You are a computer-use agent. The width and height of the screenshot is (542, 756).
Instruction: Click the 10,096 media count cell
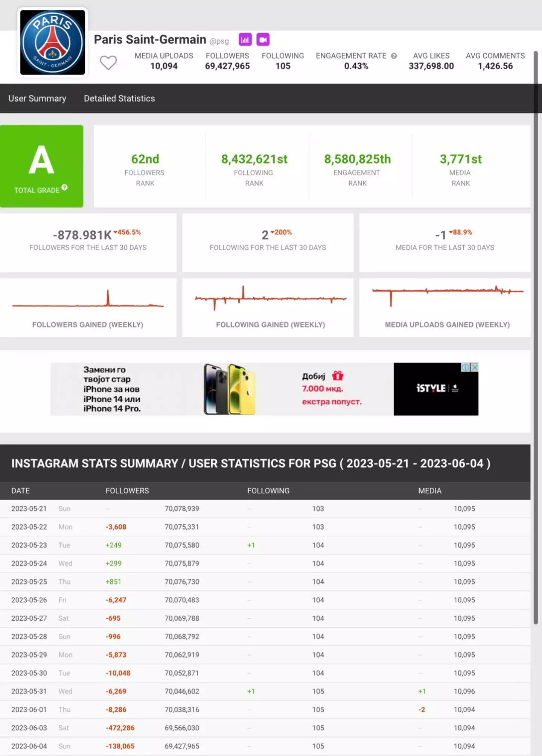(464, 692)
